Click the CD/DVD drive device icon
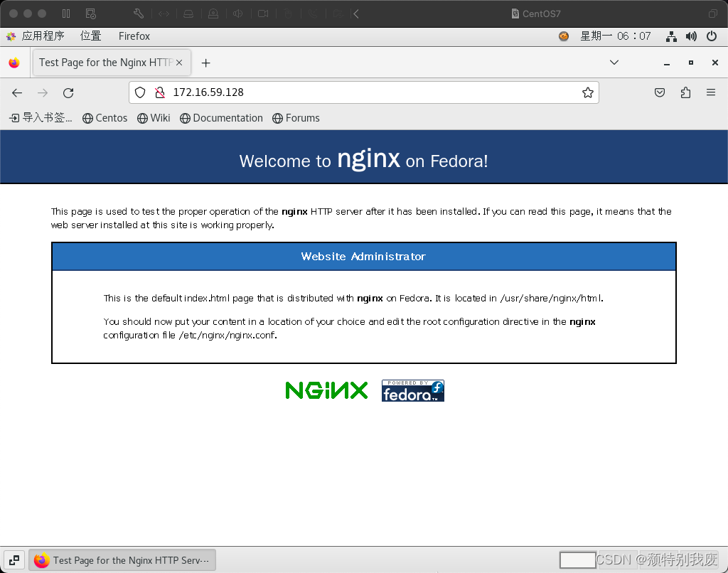728x573 pixels. pyautogui.click(x=213, y=14)
